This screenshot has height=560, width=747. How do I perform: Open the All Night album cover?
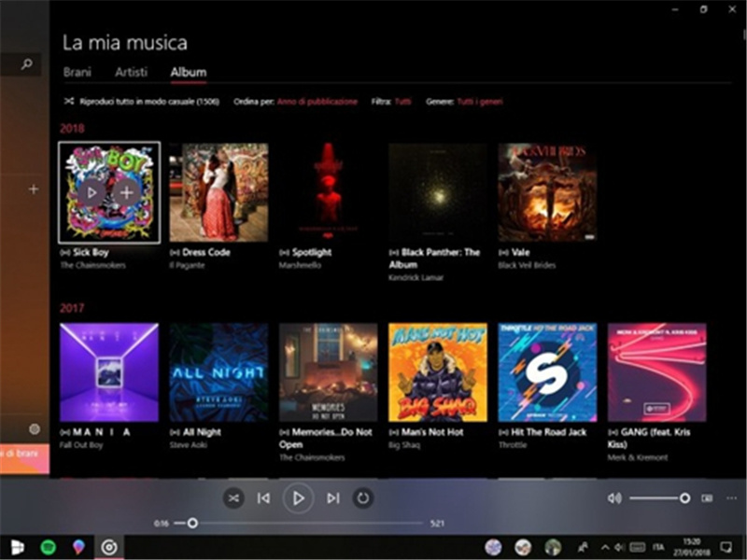218,372
